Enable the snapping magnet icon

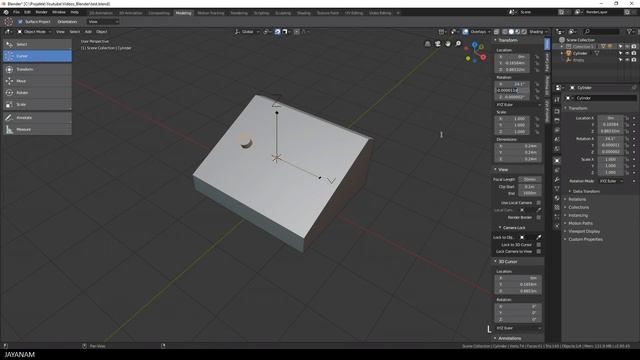[x=278, y=32]
